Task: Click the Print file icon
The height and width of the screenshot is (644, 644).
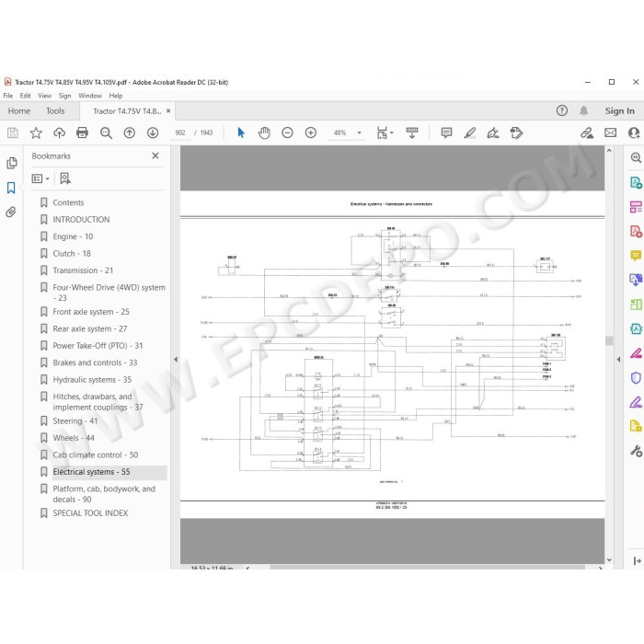Action: click(82, 132)
